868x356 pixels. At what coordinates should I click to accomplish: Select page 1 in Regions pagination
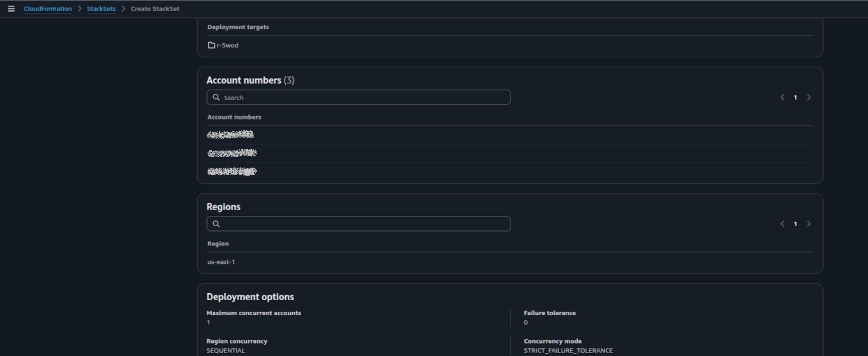(x=795, y=224)
